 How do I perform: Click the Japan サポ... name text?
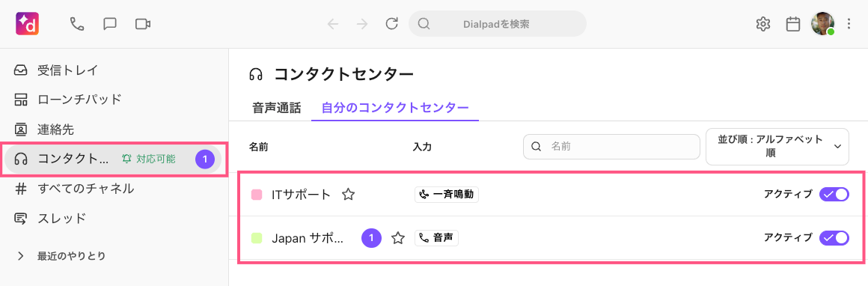click(x=308, y=238)
